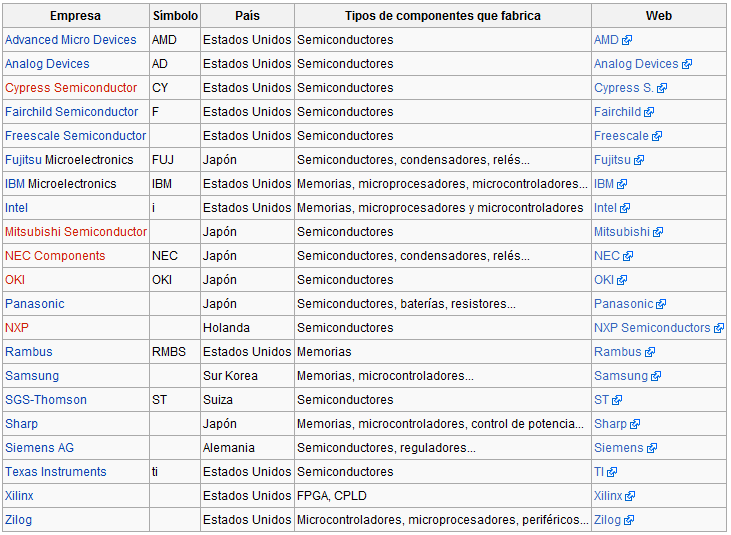Select the Semiconductores, reguladores cell
The width and height of the screenshot is (731, 535).
443,448
